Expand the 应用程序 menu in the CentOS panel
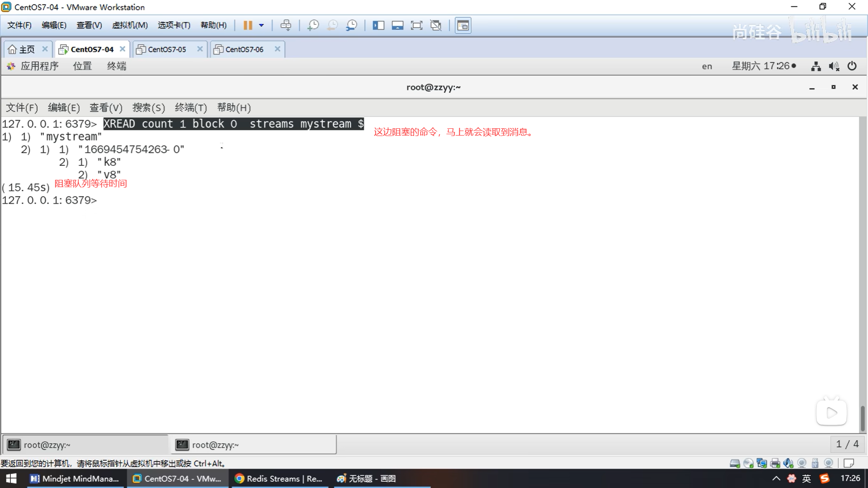 coord(39,66)
